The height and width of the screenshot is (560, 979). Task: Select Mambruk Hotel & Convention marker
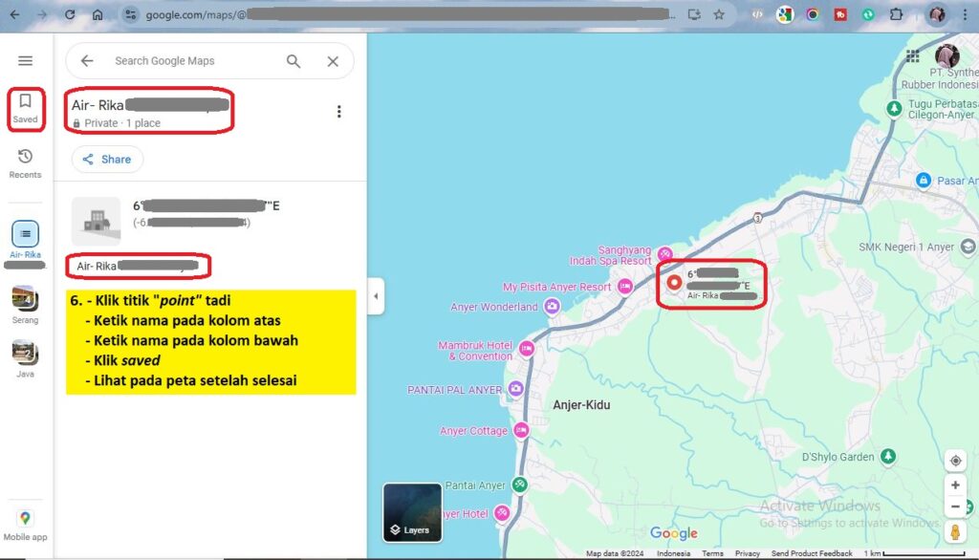coord(527,349)
